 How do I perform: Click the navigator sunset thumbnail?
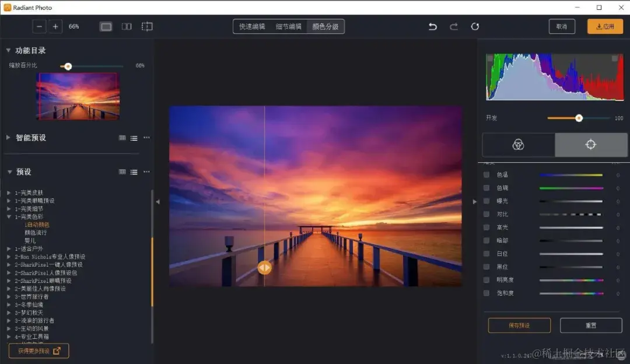pyautogui.click(x=78, y=96)
